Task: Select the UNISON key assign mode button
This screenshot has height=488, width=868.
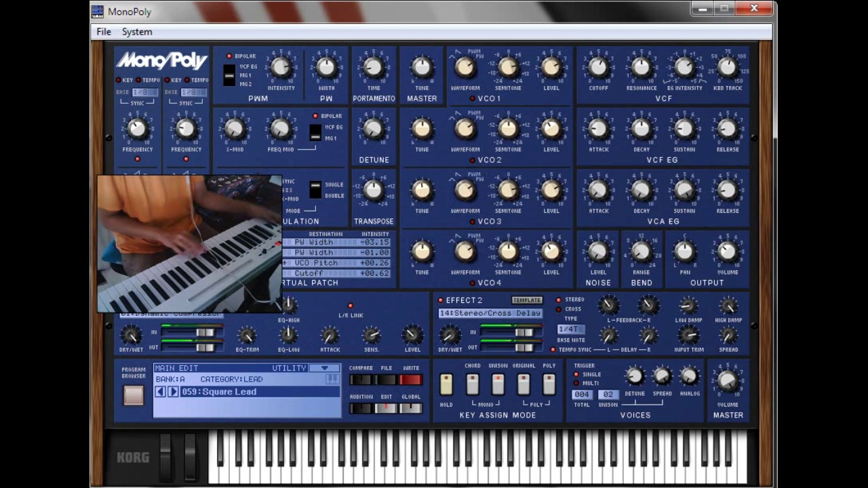Action: click(498, 384)
